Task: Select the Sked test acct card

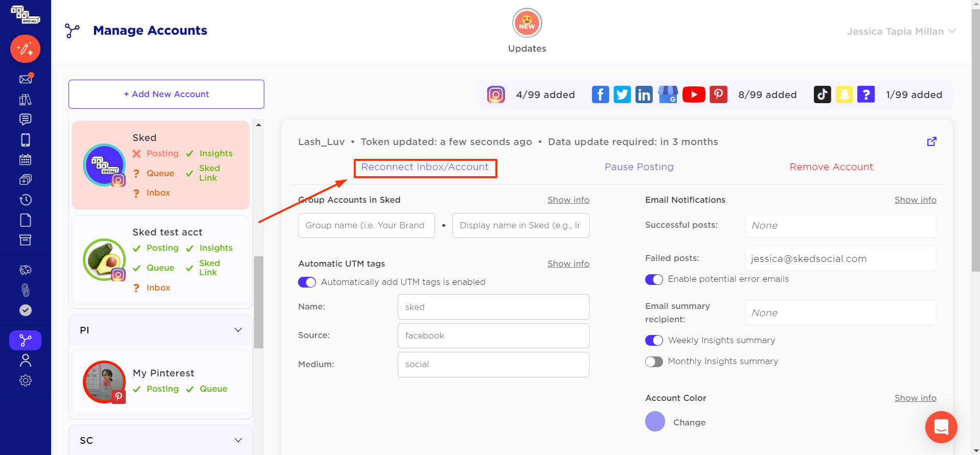Action: [161, 260]
